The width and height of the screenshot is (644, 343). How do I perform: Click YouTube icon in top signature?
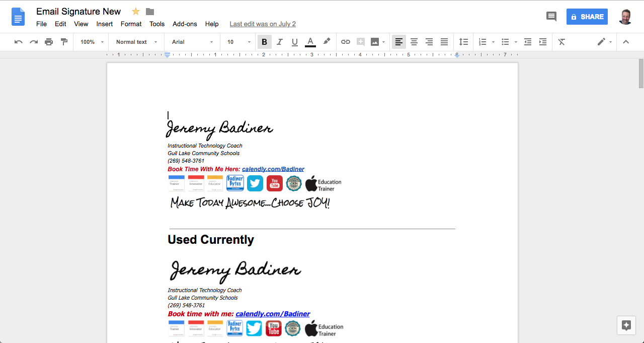click(x=275, y=183)
